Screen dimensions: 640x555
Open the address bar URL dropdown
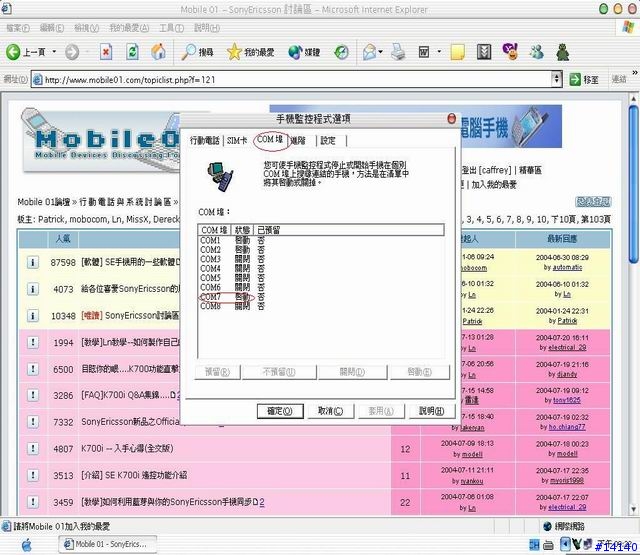pos(556,79)
